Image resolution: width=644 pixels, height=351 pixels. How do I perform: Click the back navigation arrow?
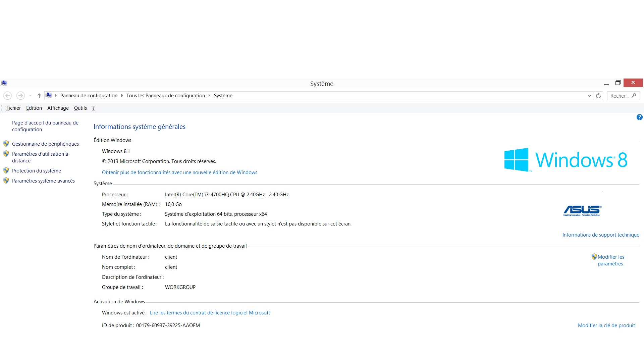click(x=8, y=96)
